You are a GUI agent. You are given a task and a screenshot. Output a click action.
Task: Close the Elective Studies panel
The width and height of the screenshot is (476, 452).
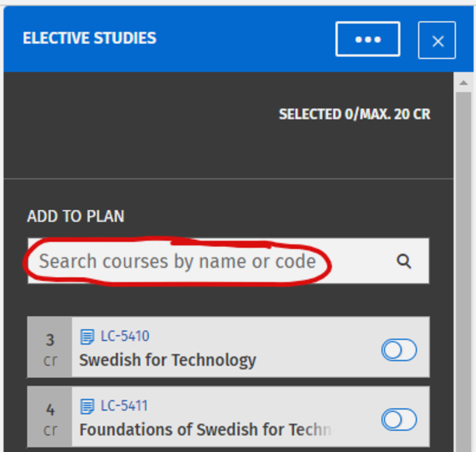[437, 40]
